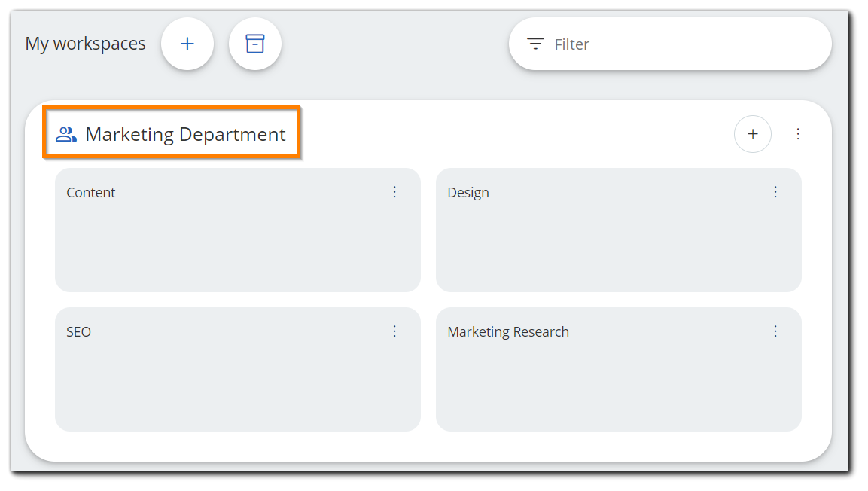Screen dimensions: 868x491
Task: Open the Marketing Department three-dot menu
Action: coord(798,134)
